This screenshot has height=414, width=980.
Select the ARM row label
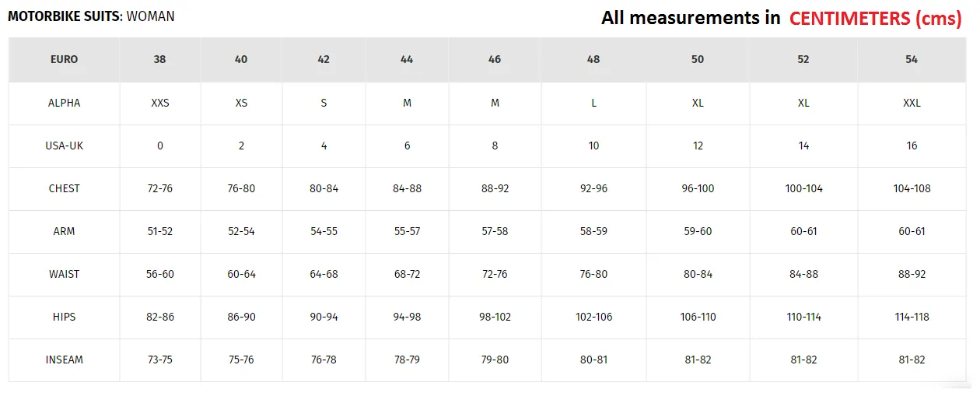point(64,232)
